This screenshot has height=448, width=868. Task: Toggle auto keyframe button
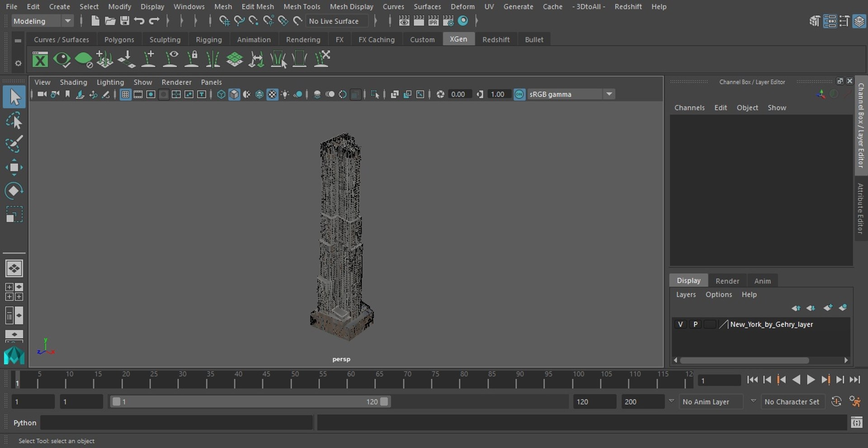tap(836, 401)
